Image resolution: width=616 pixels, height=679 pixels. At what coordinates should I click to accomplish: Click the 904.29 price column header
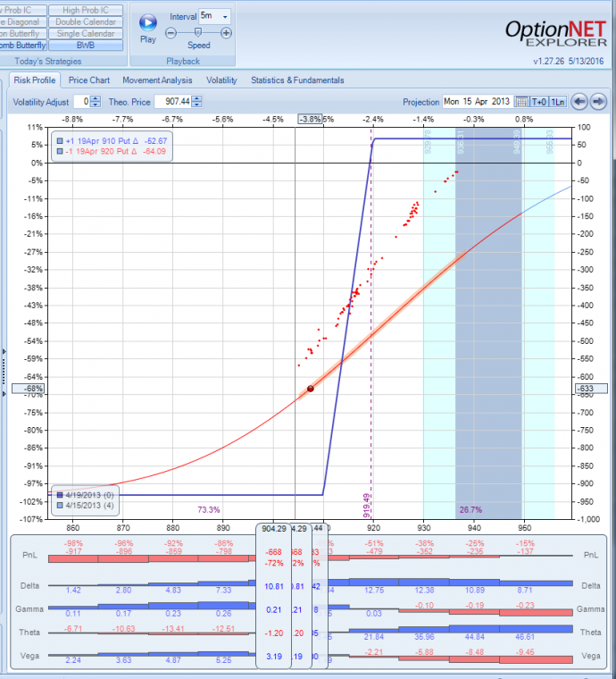274,529
